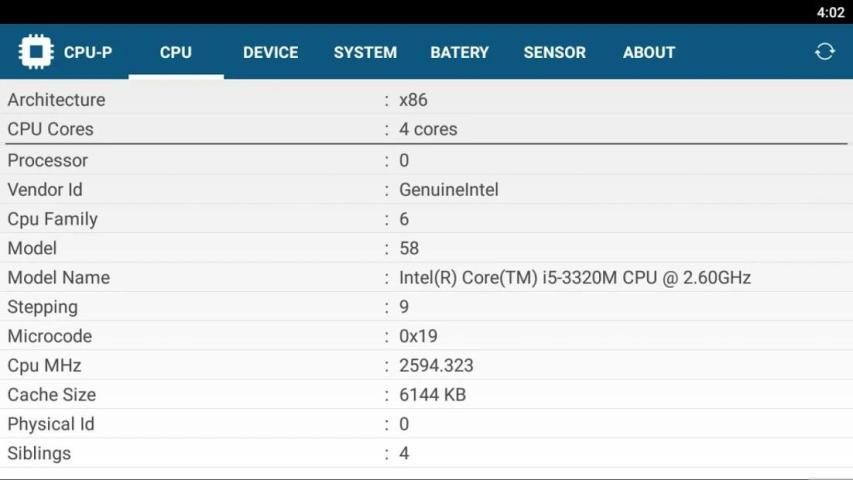This screenshot has width=853, height=480.
Task: Tap the refresh icon in the toolbar
Action: [x=824, y=52]
